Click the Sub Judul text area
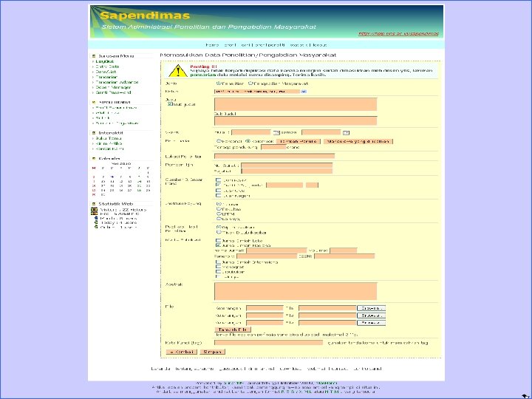The height and width of the screenshot is (399, 532). [296, 120]
